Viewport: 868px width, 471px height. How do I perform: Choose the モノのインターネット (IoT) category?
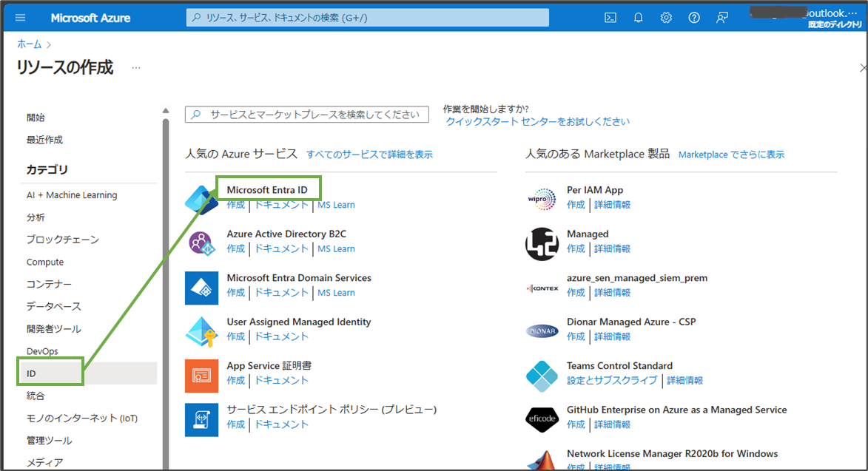click(82, 418)
